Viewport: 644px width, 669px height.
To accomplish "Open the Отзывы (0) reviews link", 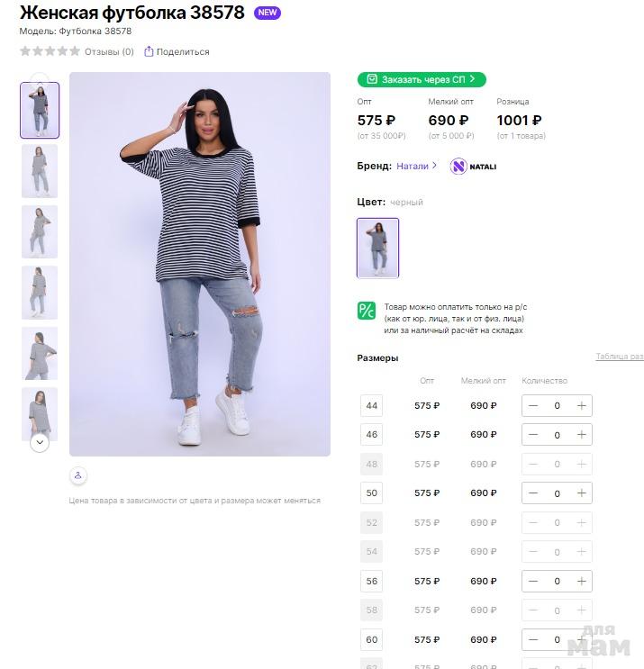I will pyautogui.click(x=109, y=51).
